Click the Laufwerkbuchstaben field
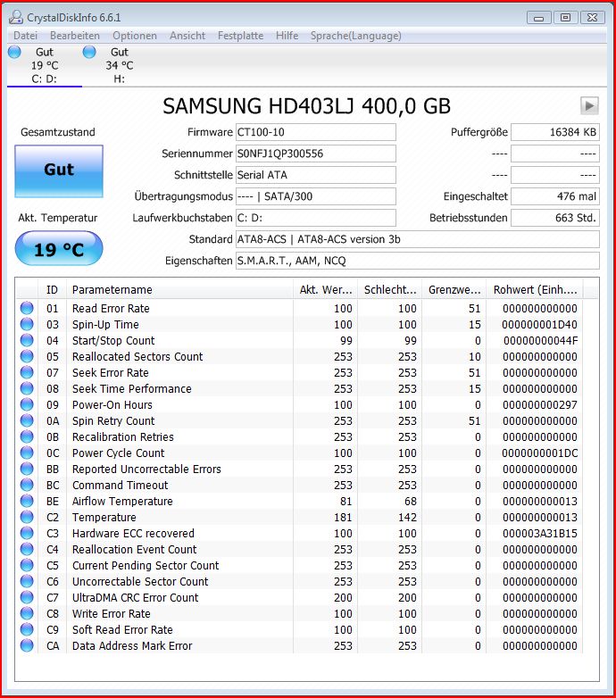The width and height of the screenshot is (616, 698). coord(315,218)
